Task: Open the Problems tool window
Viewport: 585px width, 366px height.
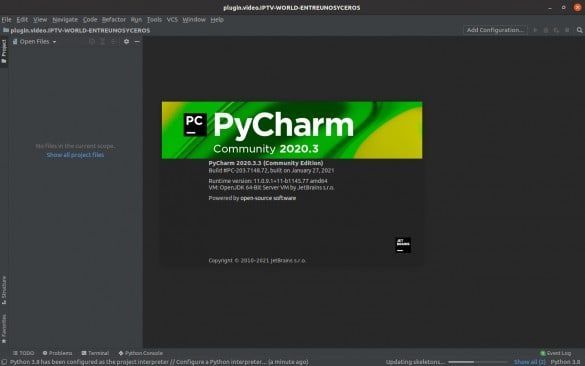Action: pos(57,353)
